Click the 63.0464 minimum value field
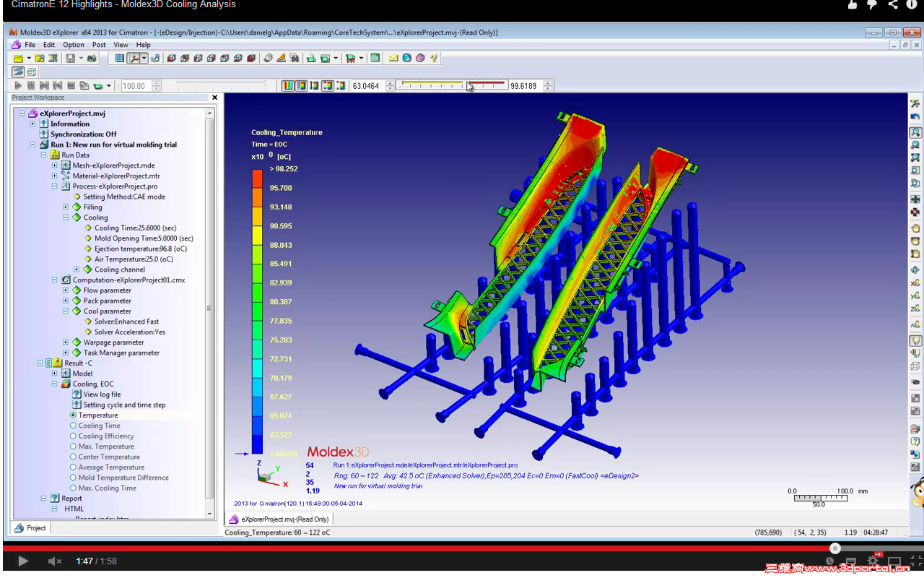 point(367,86)
